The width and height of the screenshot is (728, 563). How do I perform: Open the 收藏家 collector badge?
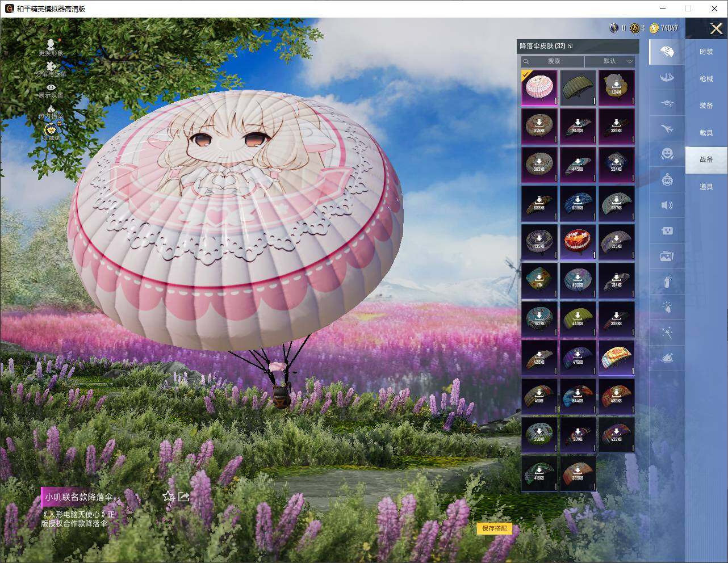pos(51,132)
